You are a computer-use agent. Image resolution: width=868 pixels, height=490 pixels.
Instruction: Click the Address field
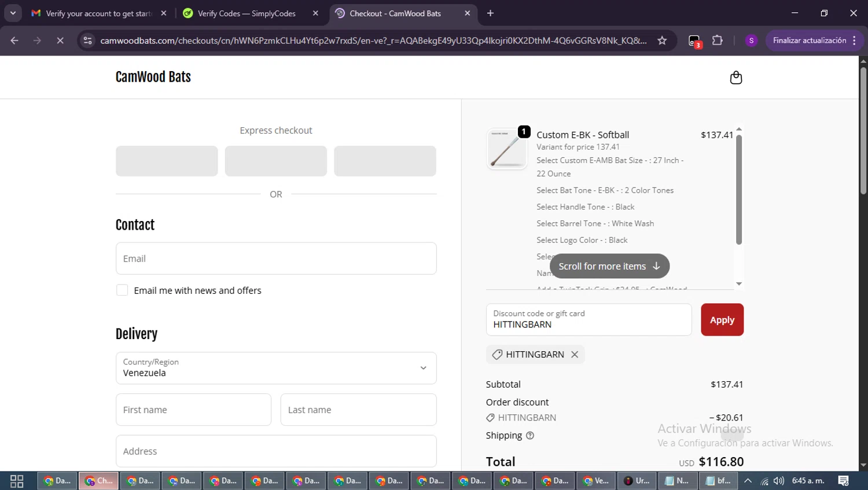[276, 451]
